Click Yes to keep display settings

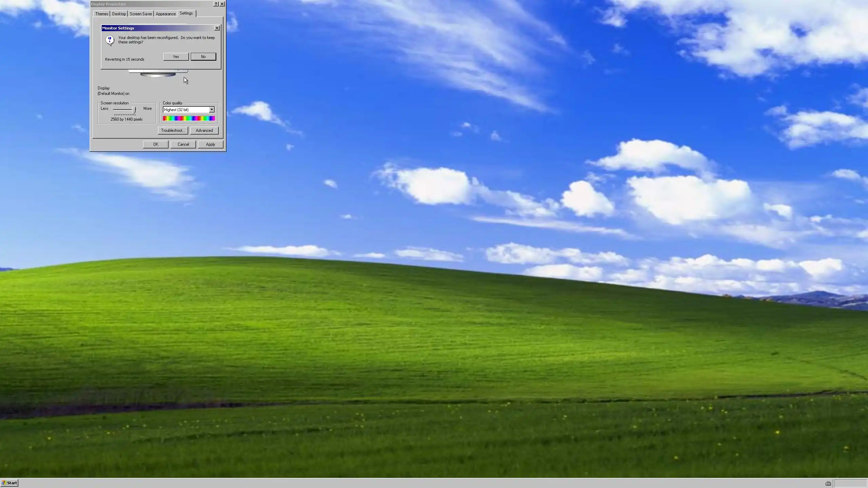pyautogui.click(x=176, y=57)
